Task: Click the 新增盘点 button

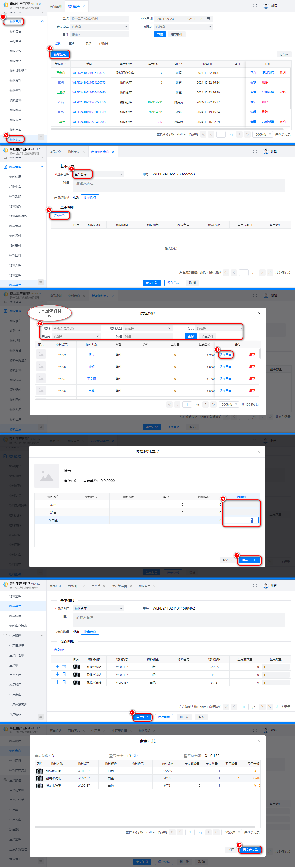Action: pos(59,54)
